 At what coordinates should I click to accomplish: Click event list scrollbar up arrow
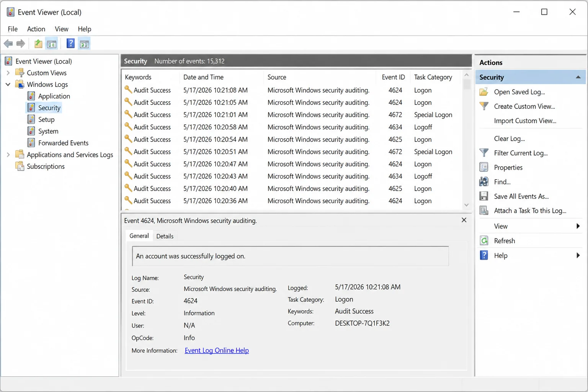pyautogui.click(x=466, y=75)
